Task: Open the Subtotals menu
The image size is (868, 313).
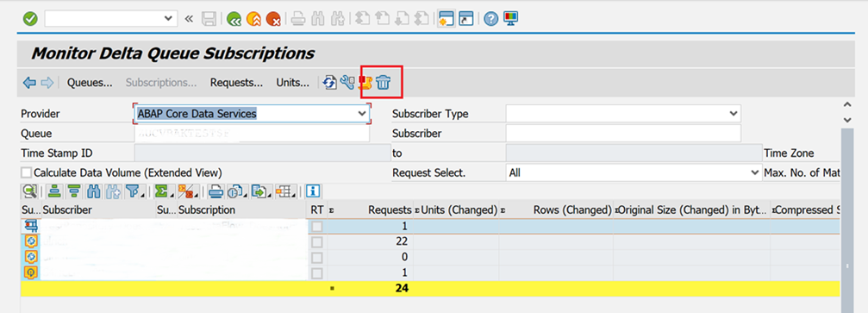Action: pyautogui.click(x=188, y=191)
